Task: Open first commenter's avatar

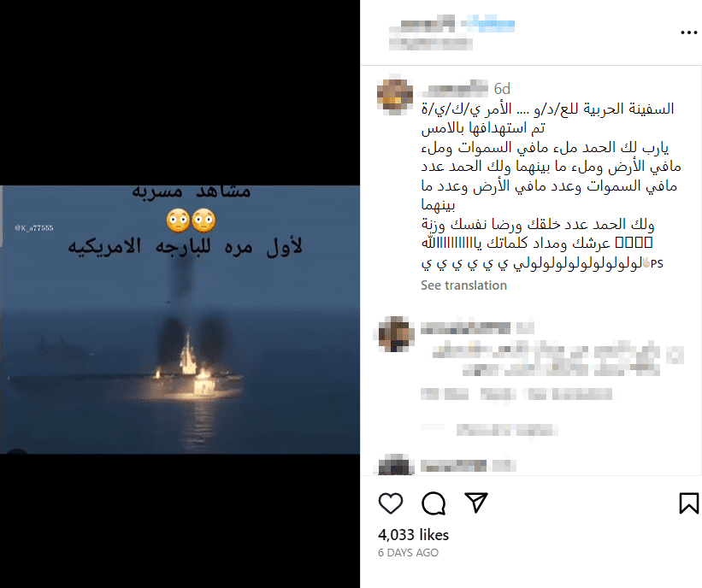Action: (x=394, y=334)
